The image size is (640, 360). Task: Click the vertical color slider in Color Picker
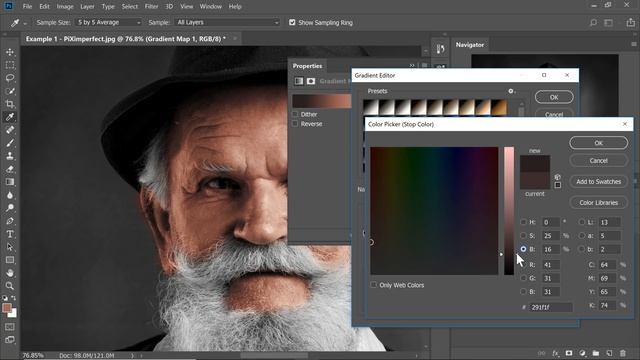(509, 211)
